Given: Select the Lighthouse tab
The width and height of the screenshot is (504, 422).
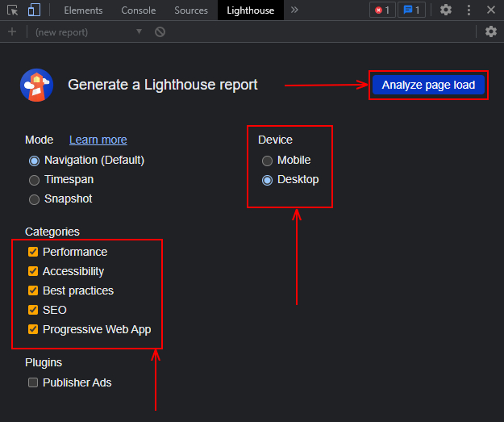Looking at the screenshot, I should coord(251,10).
